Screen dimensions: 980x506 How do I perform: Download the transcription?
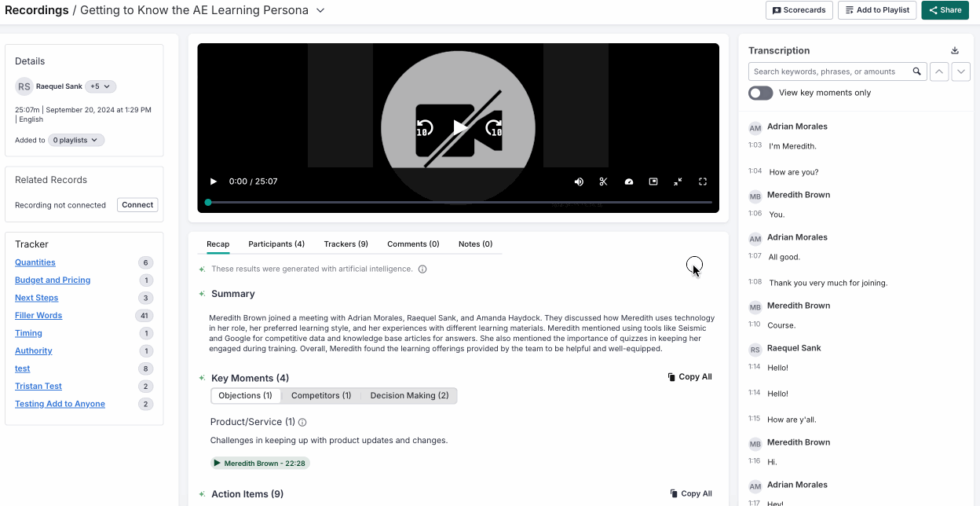(954, 49)
